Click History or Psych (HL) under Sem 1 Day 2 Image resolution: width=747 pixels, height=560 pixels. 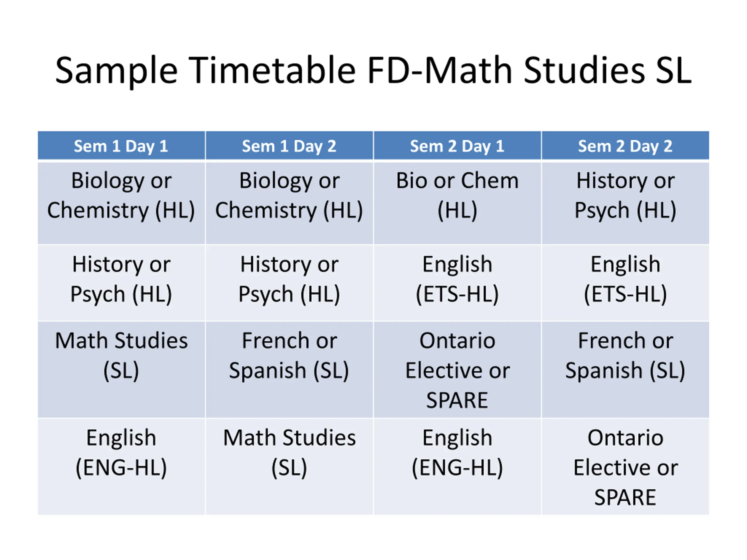tap(289, 283)
